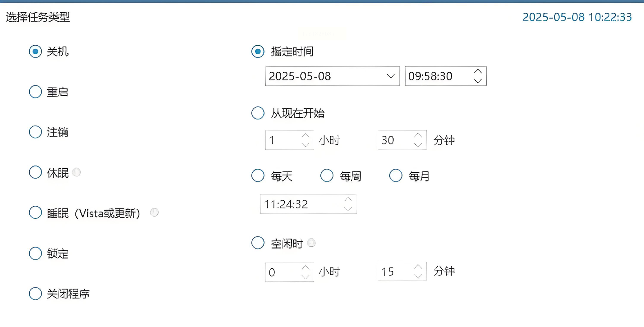Increase the 11:24:32 recurring time
The image size is (644, 327).
pyautogui.click(x=348, y=199)
